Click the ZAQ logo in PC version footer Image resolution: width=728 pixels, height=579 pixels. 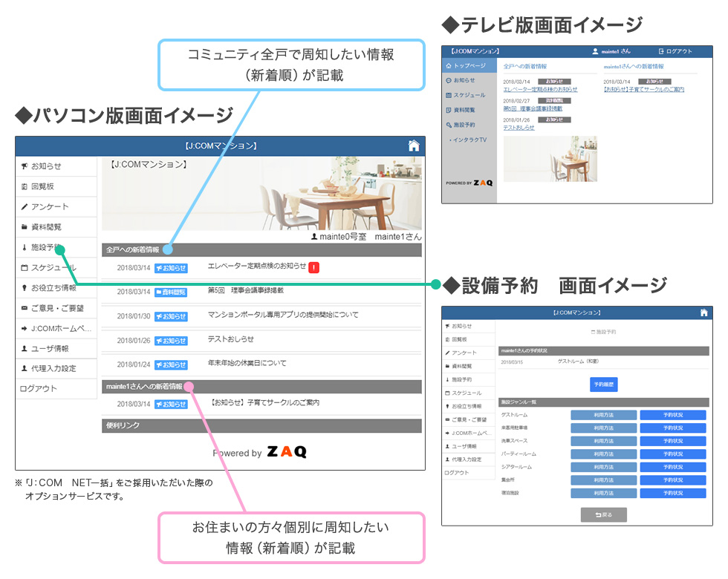point(287,451)
